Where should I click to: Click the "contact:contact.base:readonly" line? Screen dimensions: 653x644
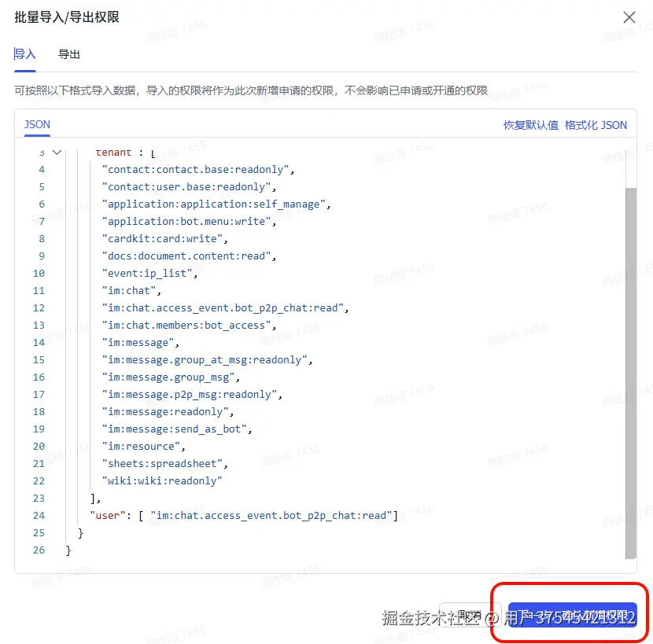[x=198, y=169]
